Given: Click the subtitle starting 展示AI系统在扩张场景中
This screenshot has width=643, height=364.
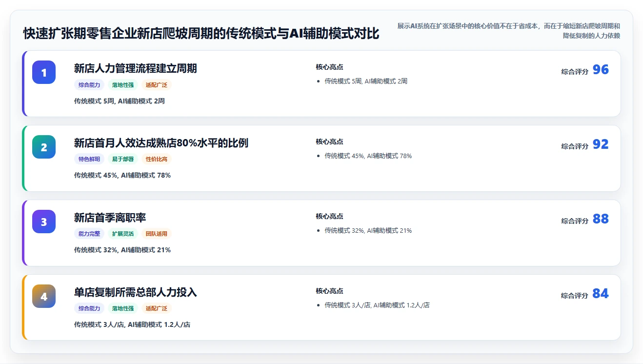Looking at the screenshot, I should click(x=508, y=31).
